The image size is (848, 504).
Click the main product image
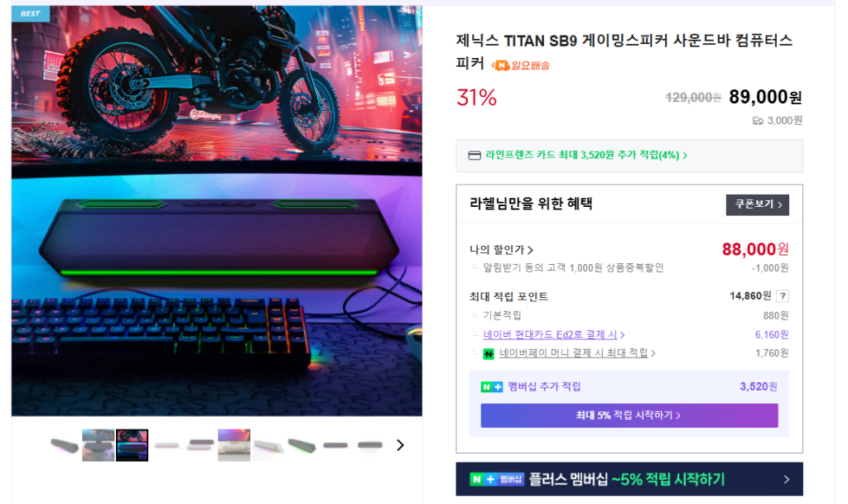click(217, 211)
